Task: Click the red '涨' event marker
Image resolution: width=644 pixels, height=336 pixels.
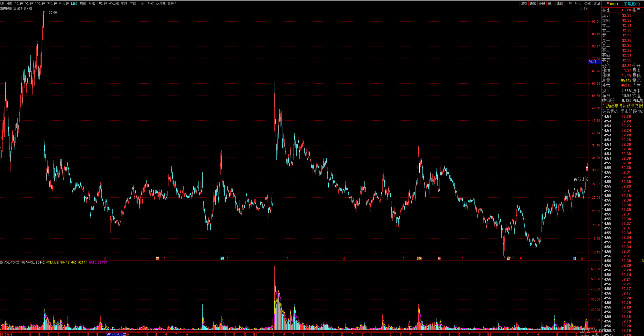Action: coord(439,258)
